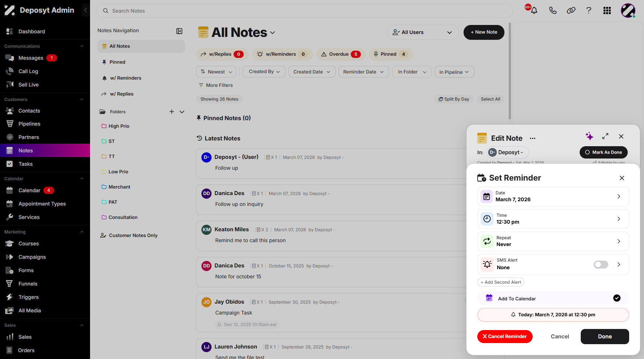This screenshot has width=644, height=359.
Task: Toggle the Split By Day view
Action: click(x=454, y=99)
